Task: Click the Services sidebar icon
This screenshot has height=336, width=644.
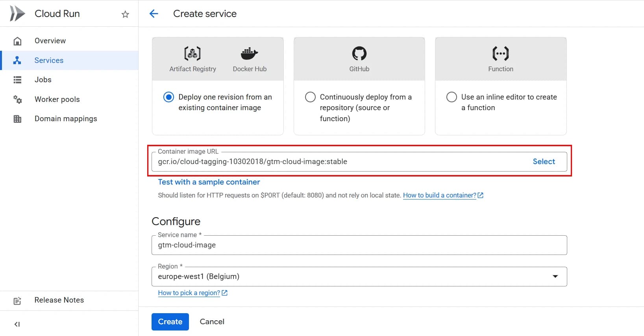Action: click(17, 60)
